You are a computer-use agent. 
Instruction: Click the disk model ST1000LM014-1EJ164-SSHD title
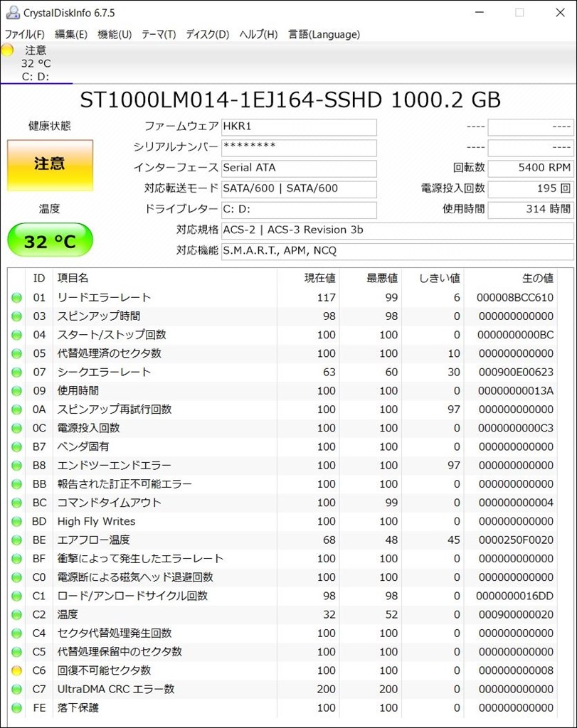[290, 100]
